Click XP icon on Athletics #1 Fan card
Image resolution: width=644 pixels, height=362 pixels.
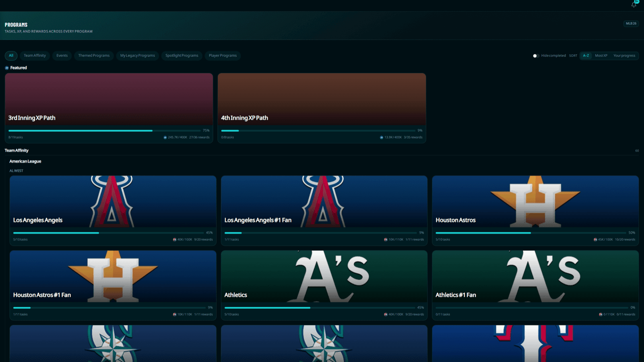(601, 314)
